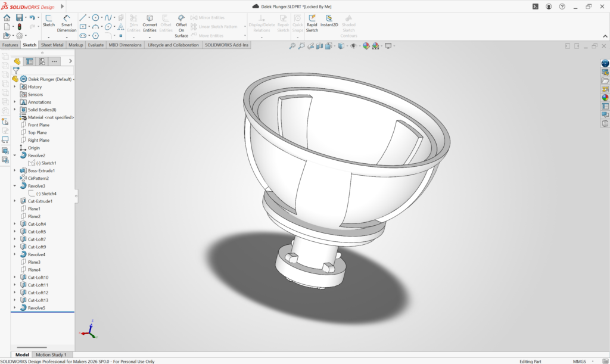Click the Zoom to Fit icon

point(292,46)
